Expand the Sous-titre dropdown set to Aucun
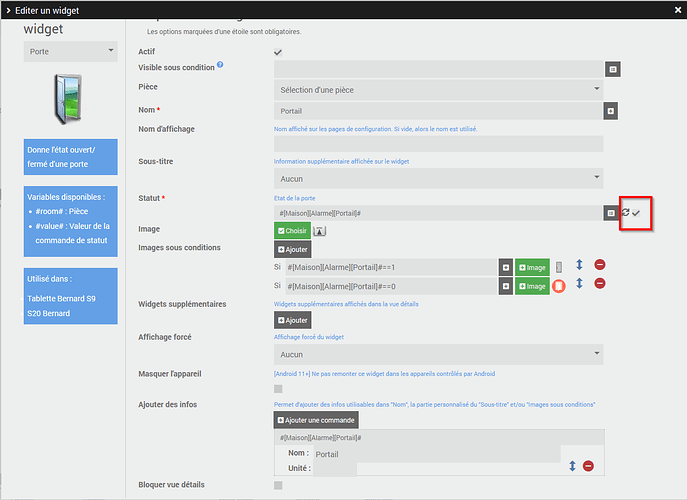This screenshot has width=687, height=500. click(x=438, y=178)
